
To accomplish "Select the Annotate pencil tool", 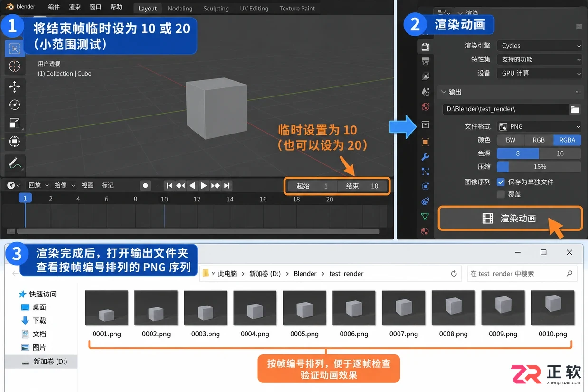I will 15,163.
